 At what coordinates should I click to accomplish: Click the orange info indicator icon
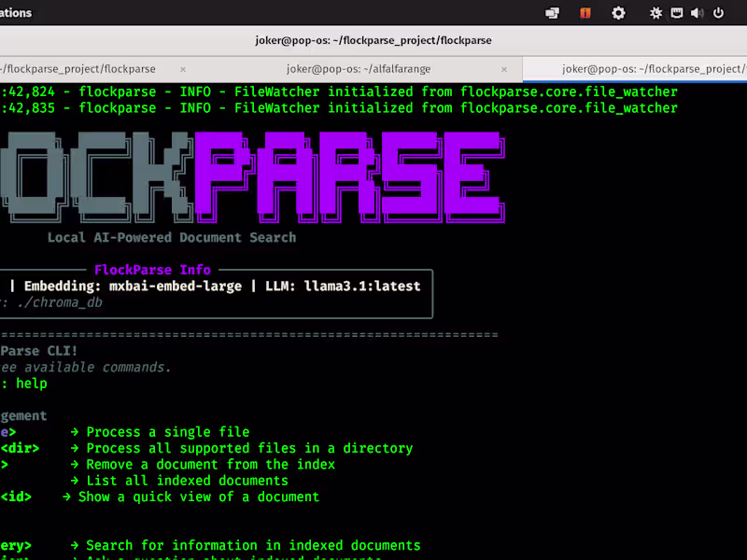[x=585, y=13]
